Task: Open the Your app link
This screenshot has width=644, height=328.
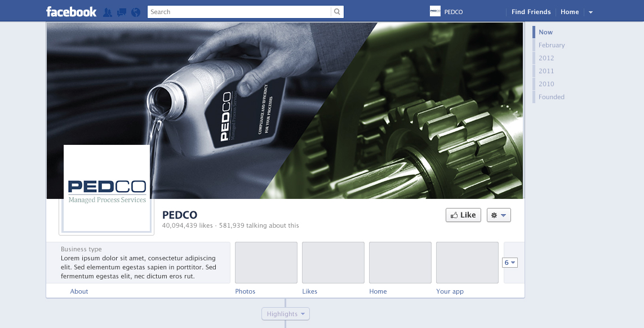Action: (450, 291)
